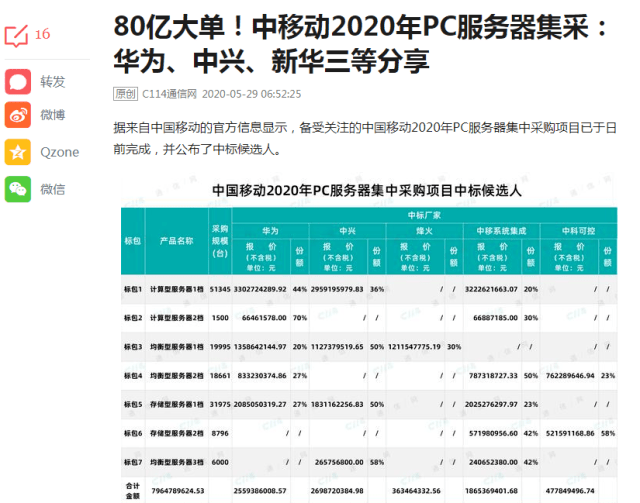This screenshot has height=503, width=640.
Task: Click the total amount 7964789624.53
Action: pyautogui.click(x=178, y=491)
